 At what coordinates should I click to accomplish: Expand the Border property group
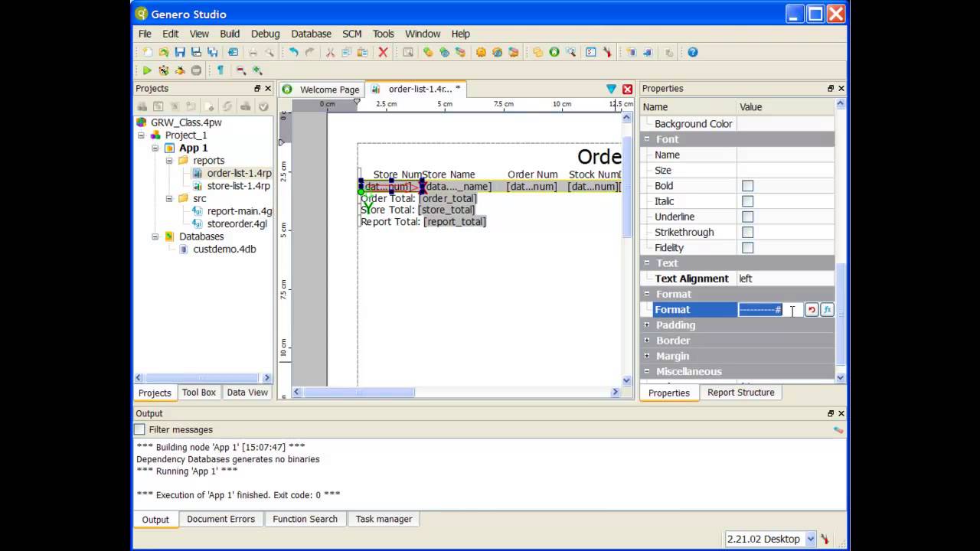point(647,340)
